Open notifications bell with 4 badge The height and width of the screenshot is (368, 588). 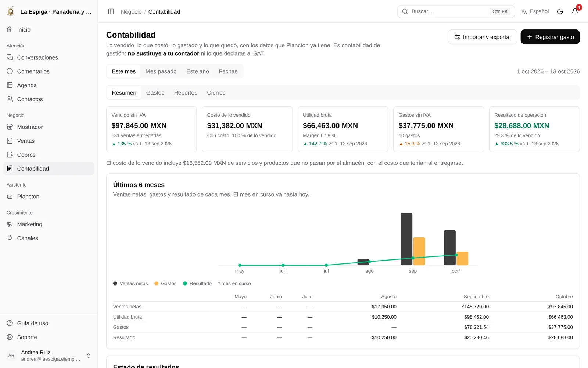click(x=575, y=11)
